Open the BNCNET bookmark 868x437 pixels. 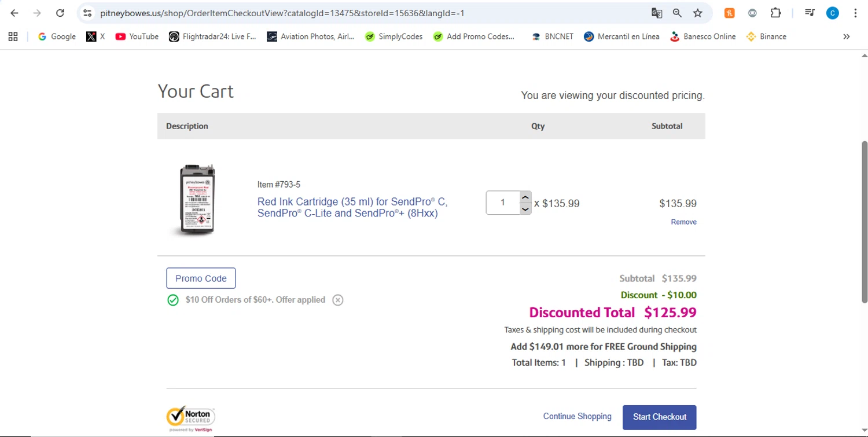pos(552,36)
